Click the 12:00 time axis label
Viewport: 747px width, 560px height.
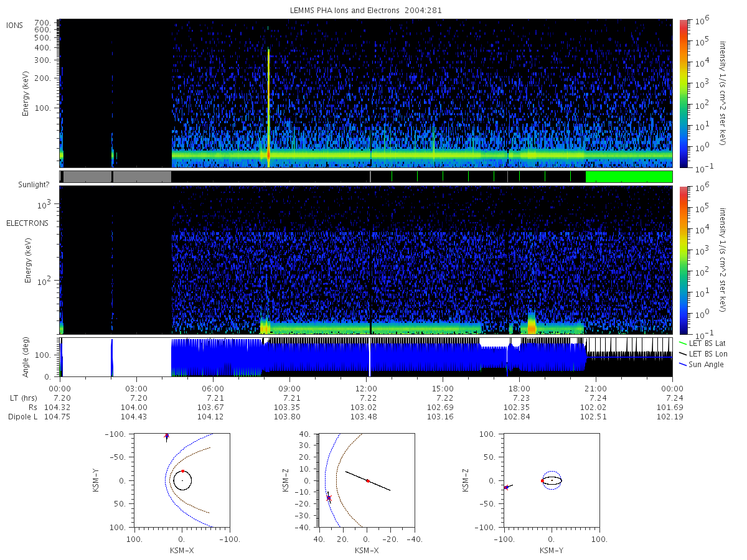[367, 388]
